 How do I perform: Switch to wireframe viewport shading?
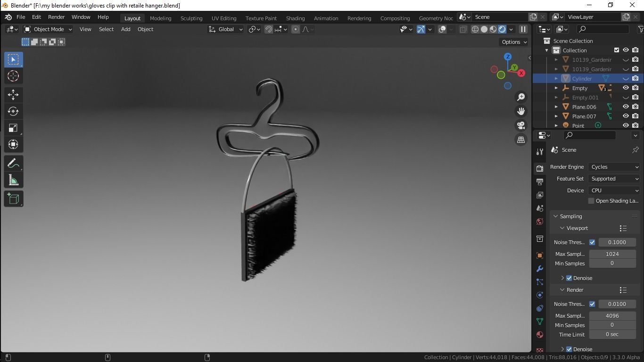click(x=475, y=29)
